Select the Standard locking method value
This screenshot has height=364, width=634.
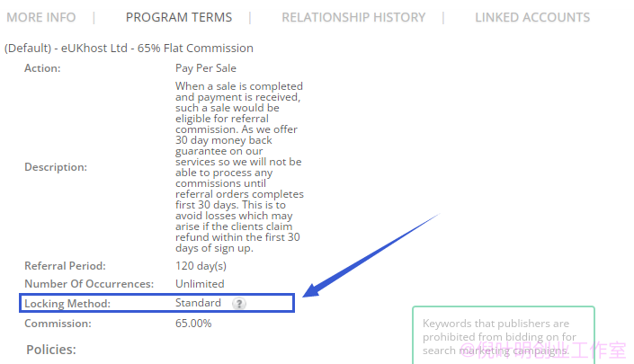pyautogui.click(x=198, y=303)
